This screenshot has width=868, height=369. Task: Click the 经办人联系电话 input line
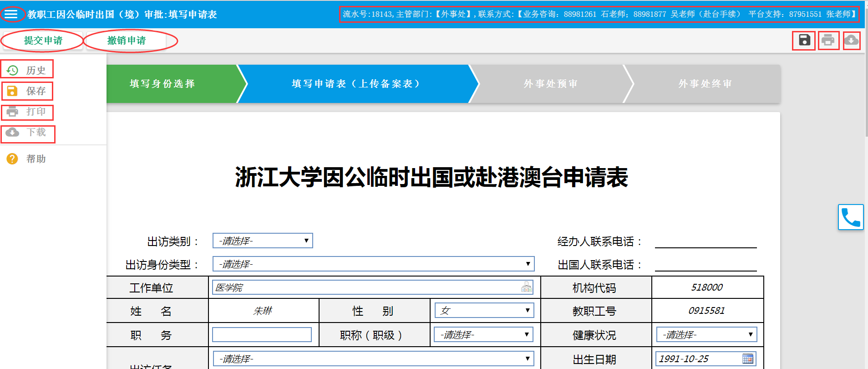pos(706,241)
